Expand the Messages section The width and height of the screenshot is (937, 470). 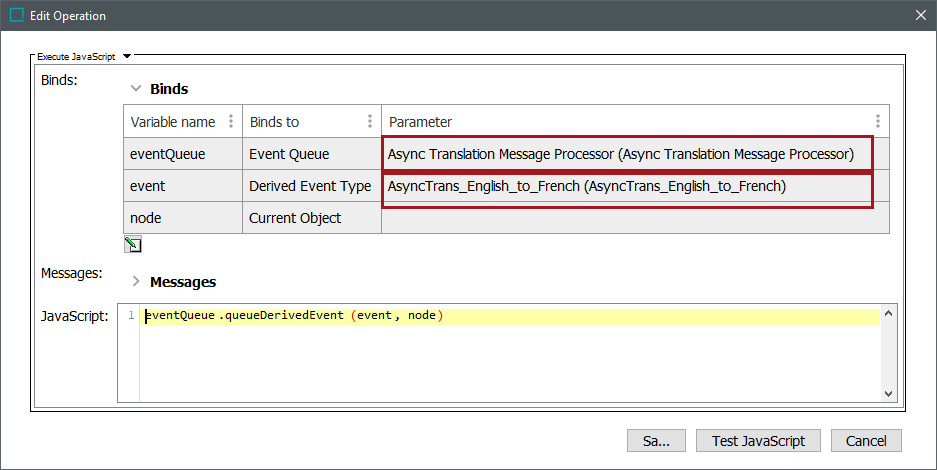point(136,282)
